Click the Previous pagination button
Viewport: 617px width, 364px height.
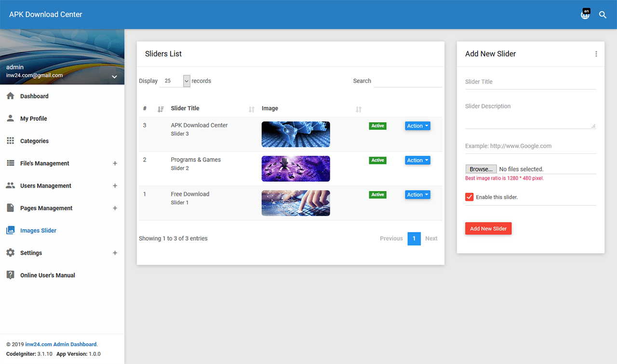point(391,238)
